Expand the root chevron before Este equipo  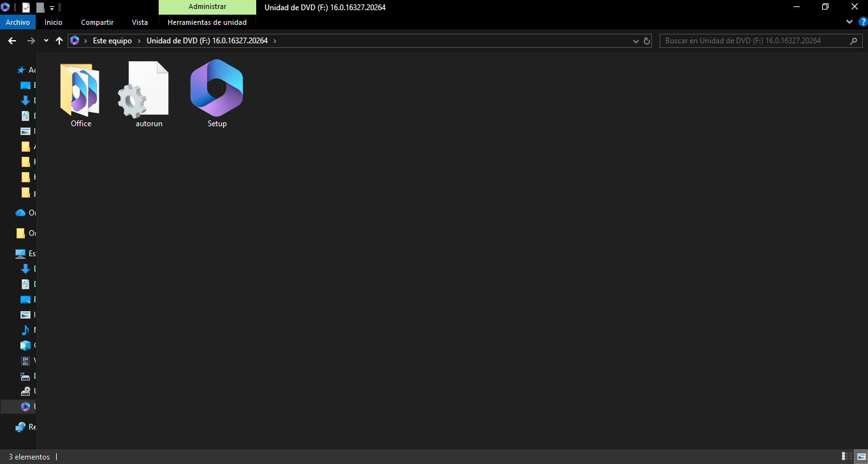click(85, 41)
